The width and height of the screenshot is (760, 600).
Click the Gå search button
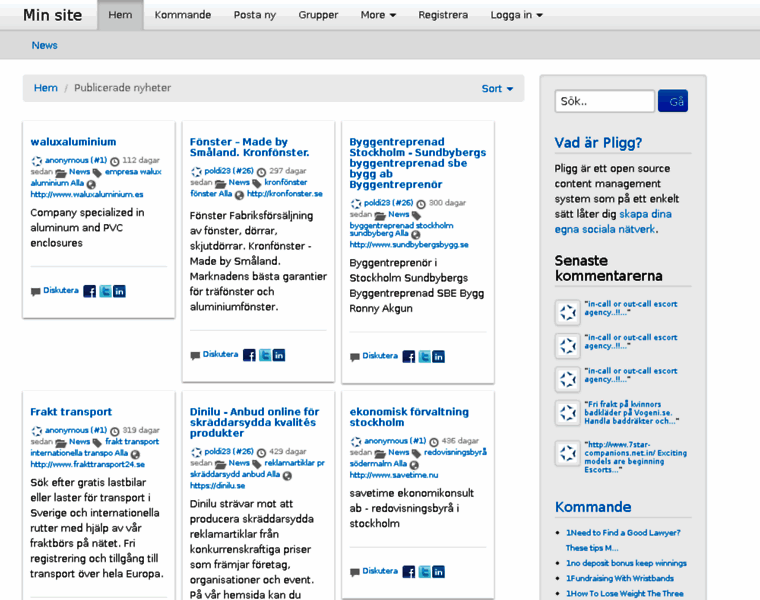pyautogui.click(x=673, y=101)
